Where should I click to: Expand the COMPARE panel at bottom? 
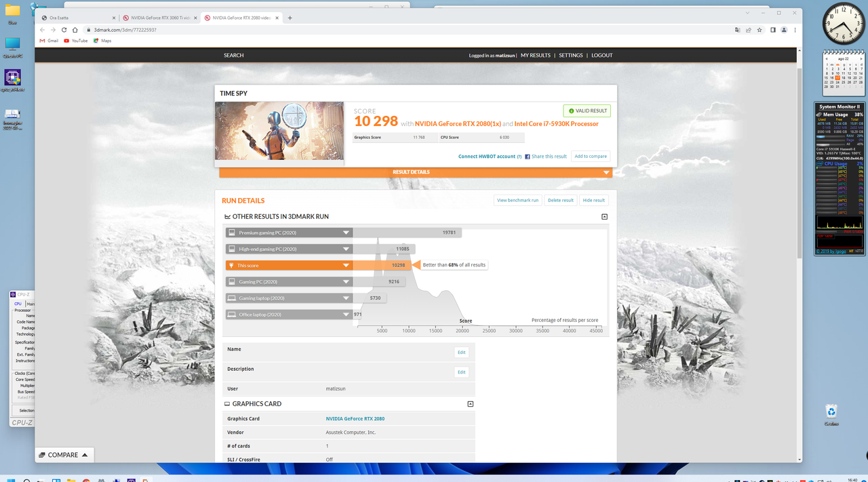(x=64, y=455)
